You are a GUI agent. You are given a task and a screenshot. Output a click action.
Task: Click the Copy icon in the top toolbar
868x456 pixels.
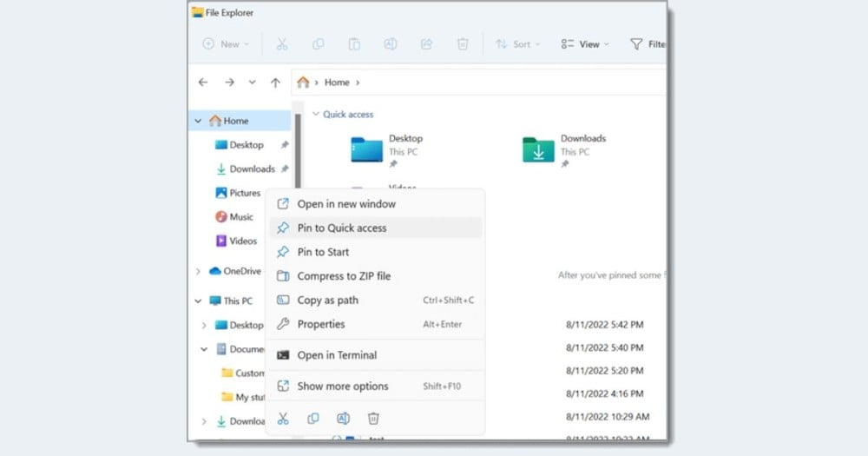tap(318, 44)
